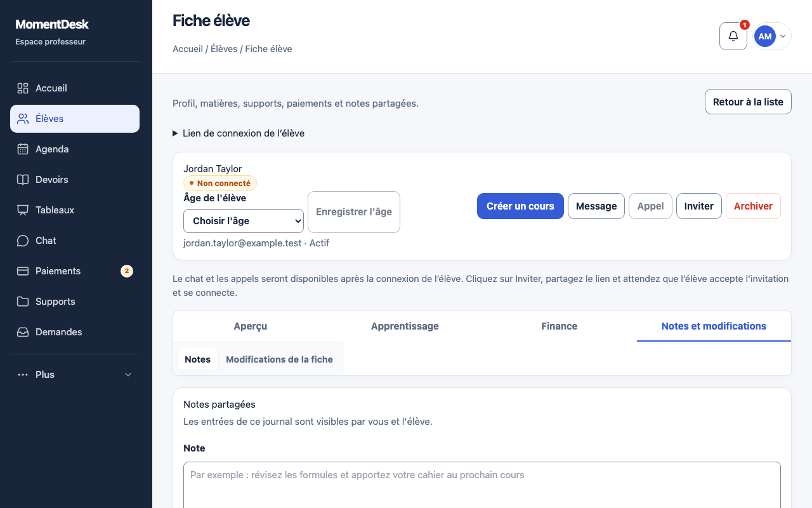812x508 pixels.
Task: Click the Agenda calendar icon
Action: (23, 149)
